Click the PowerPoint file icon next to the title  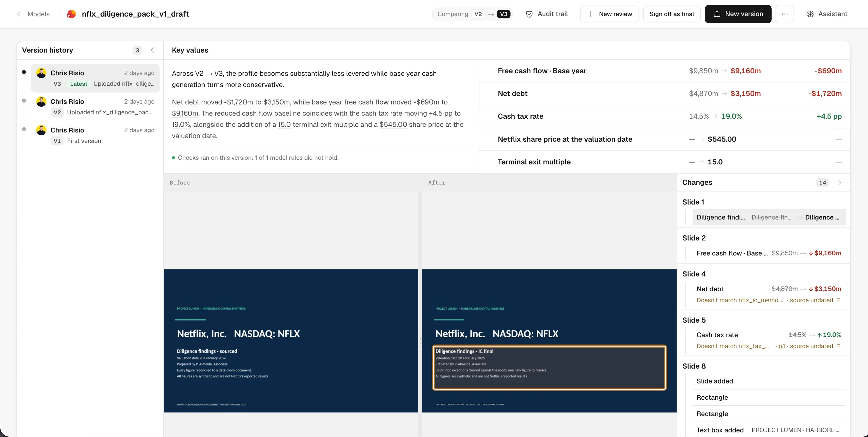coord(71,14)
